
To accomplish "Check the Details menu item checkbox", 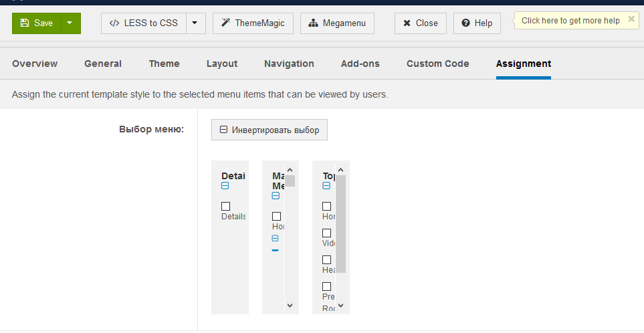I will pos(225,206).
